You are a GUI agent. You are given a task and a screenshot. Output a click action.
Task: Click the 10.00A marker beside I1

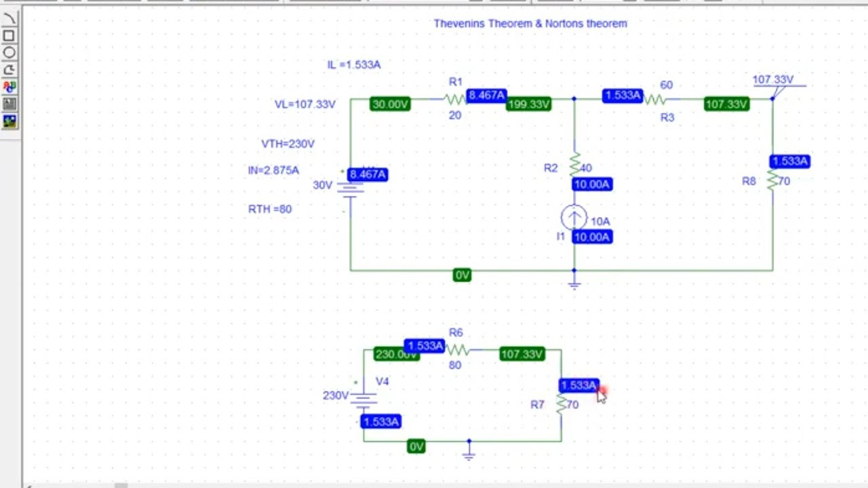coord(592,237)
